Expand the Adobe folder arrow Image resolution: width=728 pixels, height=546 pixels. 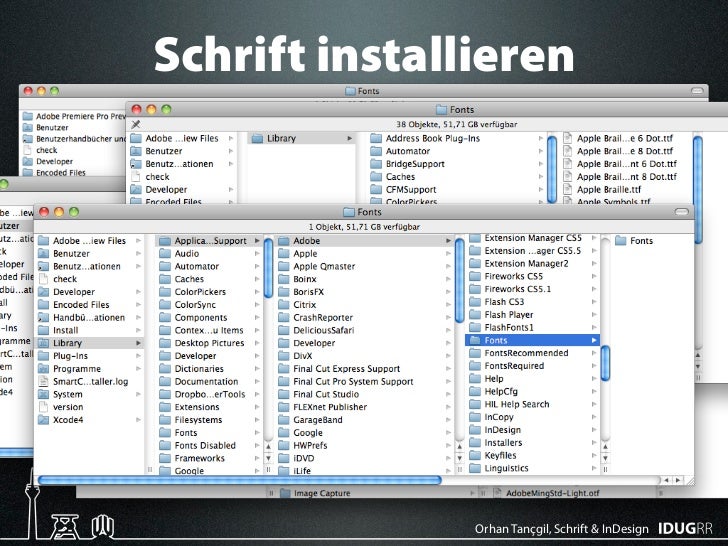(448, 241)
